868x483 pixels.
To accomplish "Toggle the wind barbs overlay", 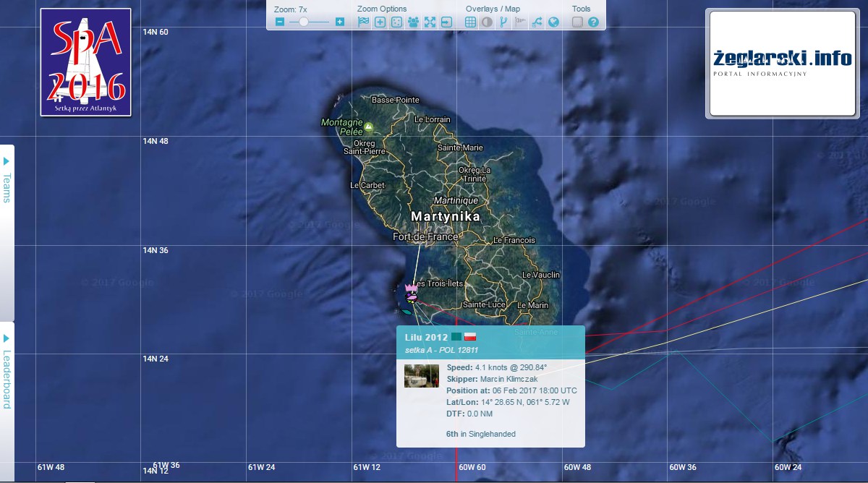I will (x=520, y=22).
